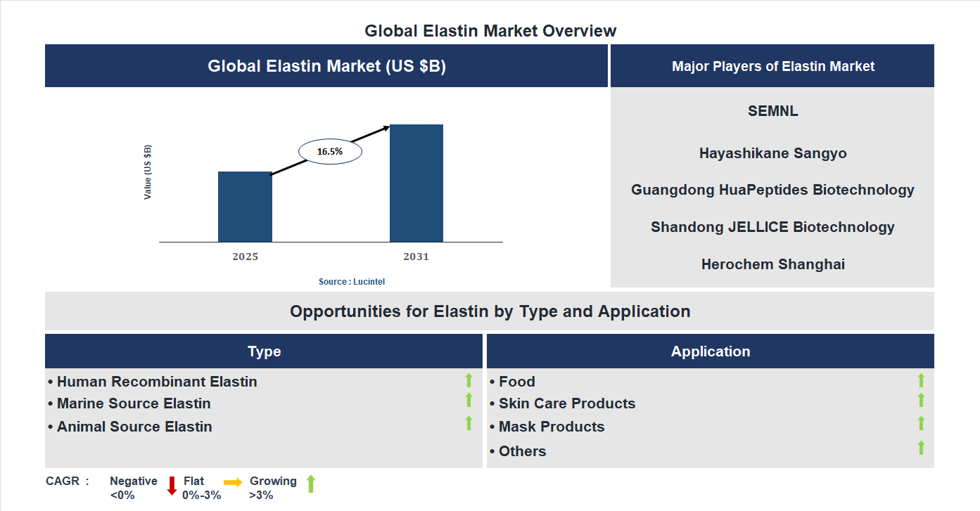Click the red Negative CAGR arrow in legend
The image size is (980, 511).
pos(171,486)
